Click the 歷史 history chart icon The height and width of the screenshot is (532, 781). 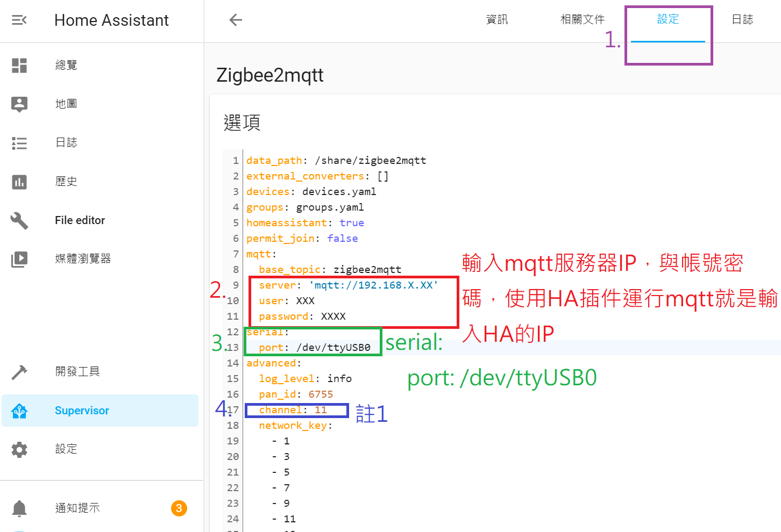pyautogui.click(x=19, y=182)
